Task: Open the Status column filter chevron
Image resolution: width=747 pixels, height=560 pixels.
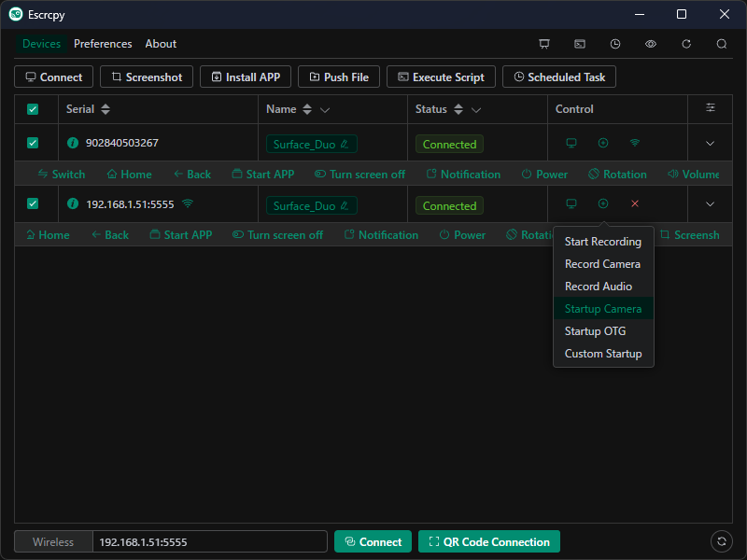Action: pos(476,110)
